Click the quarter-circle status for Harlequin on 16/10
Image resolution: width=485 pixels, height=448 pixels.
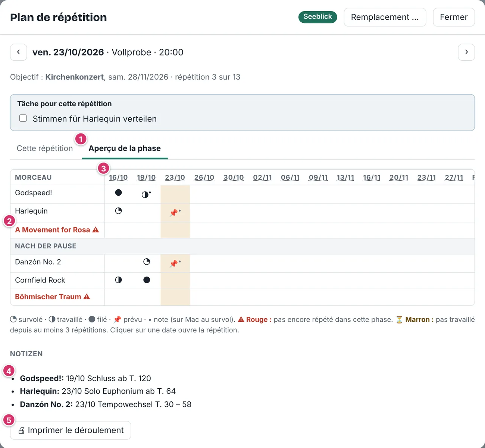(118, 211)
